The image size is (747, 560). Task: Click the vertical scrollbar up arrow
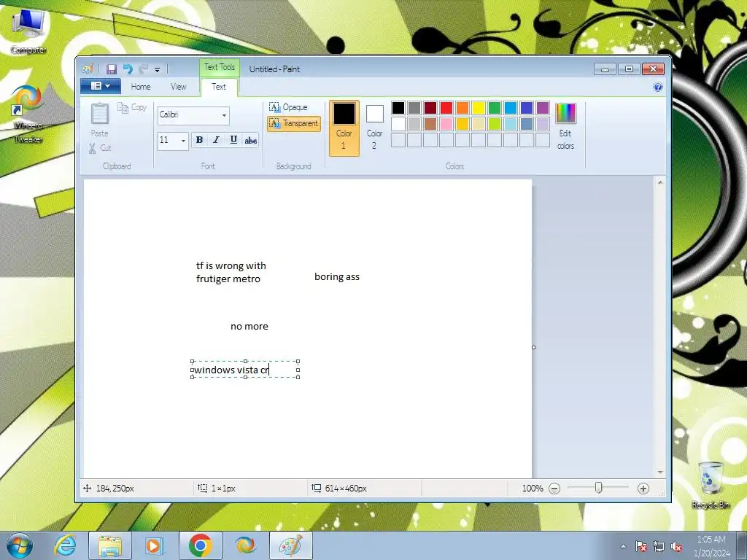coord(660,182)
